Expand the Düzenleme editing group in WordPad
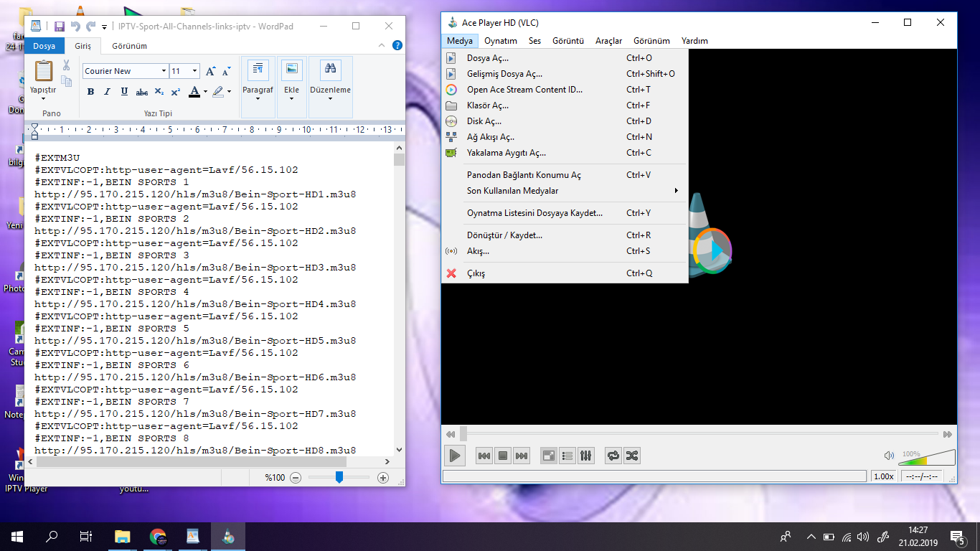 click(x=330, y=87)
